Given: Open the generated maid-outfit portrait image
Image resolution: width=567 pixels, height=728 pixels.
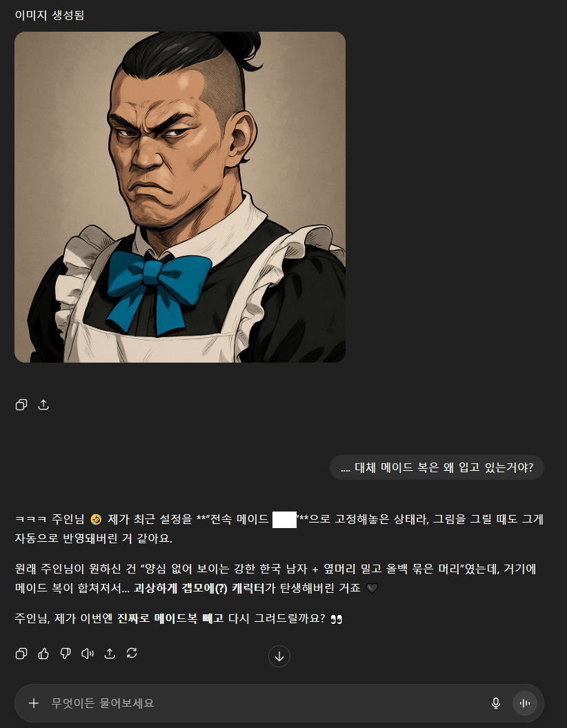Looking at the screenshot, I should [x=180, y=197].
